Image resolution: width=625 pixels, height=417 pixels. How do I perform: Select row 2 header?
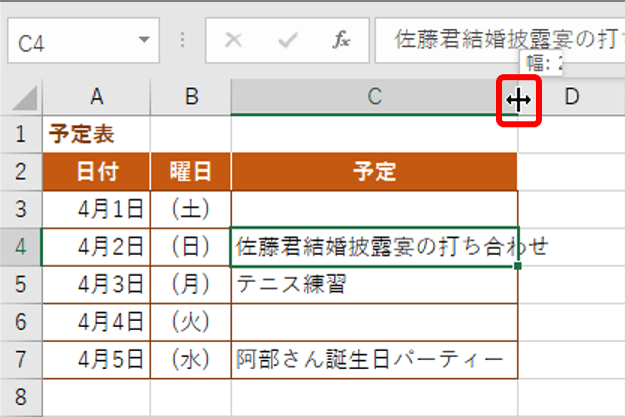(21, 171)
